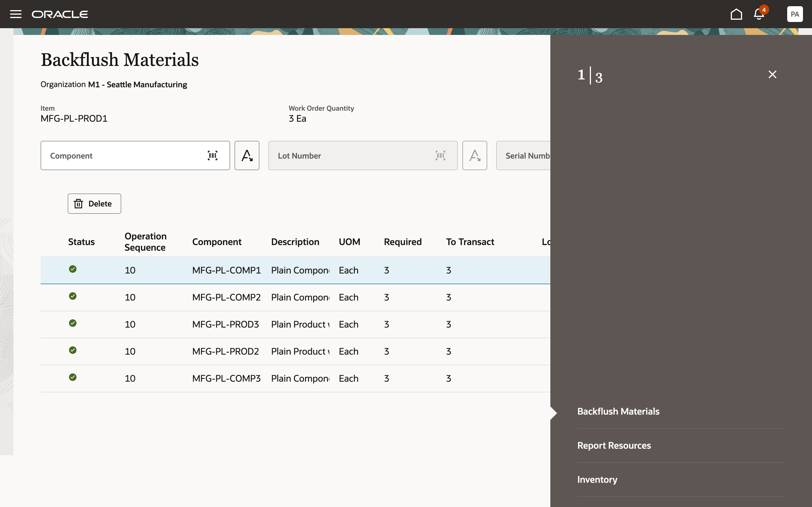812x507 pixels.
Task: Click the green status check on MFG-PL-COMP3 row
Action: [x=73, y=377]
